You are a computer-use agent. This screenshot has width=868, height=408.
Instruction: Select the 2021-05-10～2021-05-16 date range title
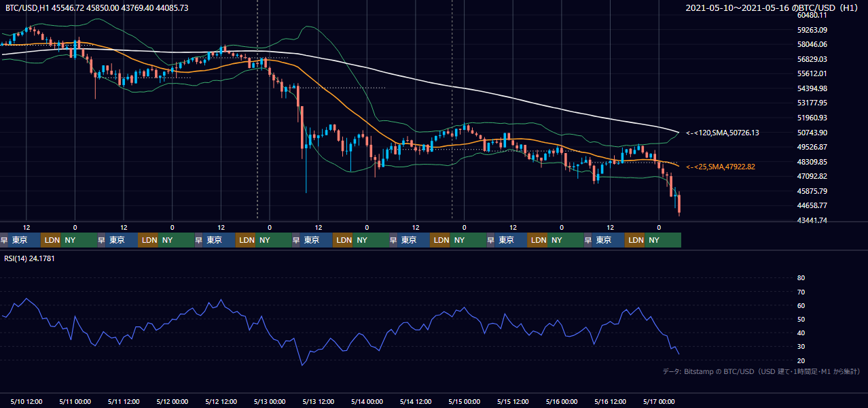point(773,7)
